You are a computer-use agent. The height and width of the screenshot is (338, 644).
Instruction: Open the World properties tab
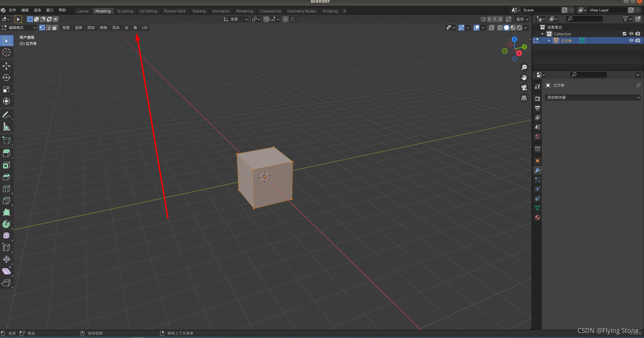point(538,136)
